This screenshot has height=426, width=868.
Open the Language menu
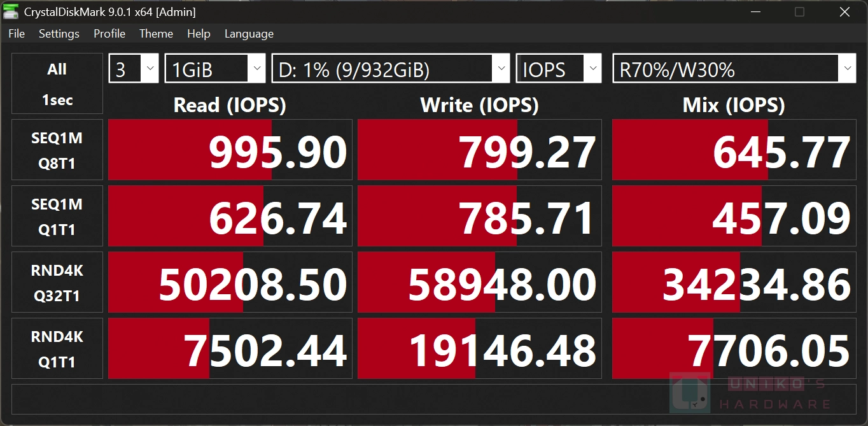point(249,34)
